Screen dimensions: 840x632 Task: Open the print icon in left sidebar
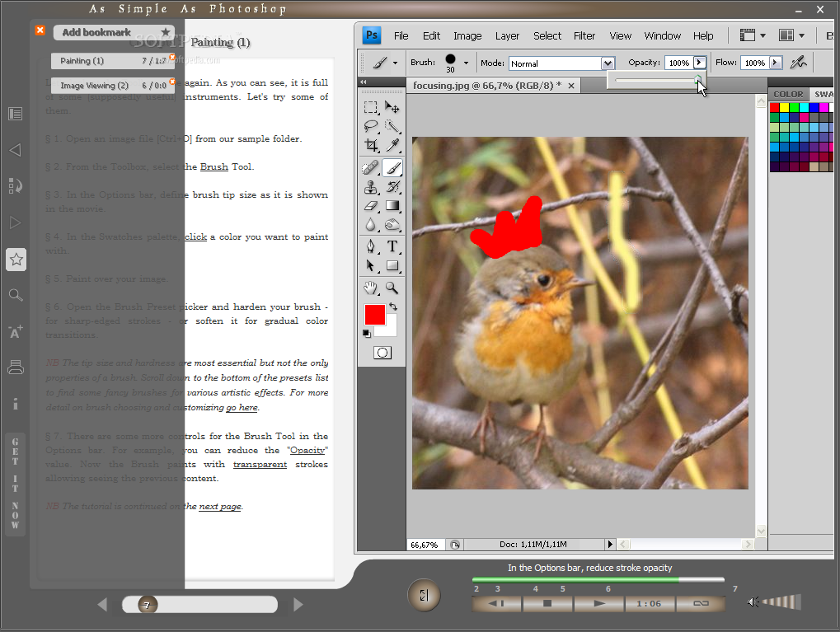pos(16,367)
